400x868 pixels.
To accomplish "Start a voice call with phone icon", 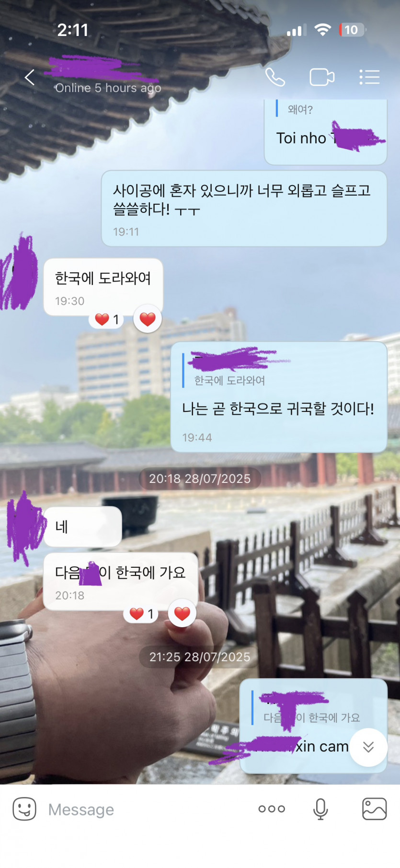I will tap(275, 77).
